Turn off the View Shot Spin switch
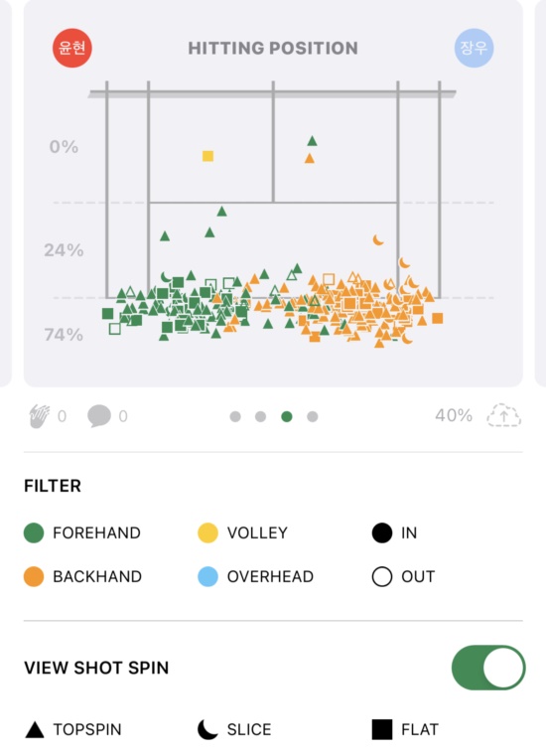546x756 pixels. coord(488,668)
